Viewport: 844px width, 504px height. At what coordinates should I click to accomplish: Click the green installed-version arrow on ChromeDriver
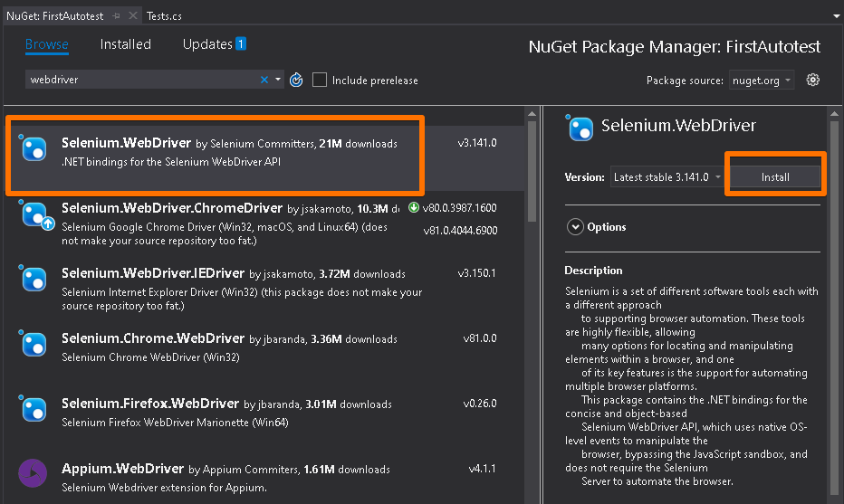tap(414, 207)
